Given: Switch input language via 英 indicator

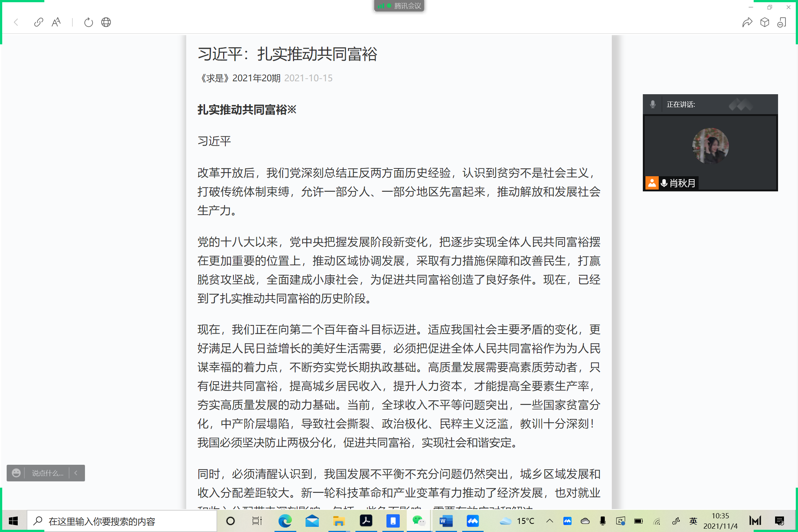Looking at the screenshot, I should pyautogui.click(x=693, y=521).
